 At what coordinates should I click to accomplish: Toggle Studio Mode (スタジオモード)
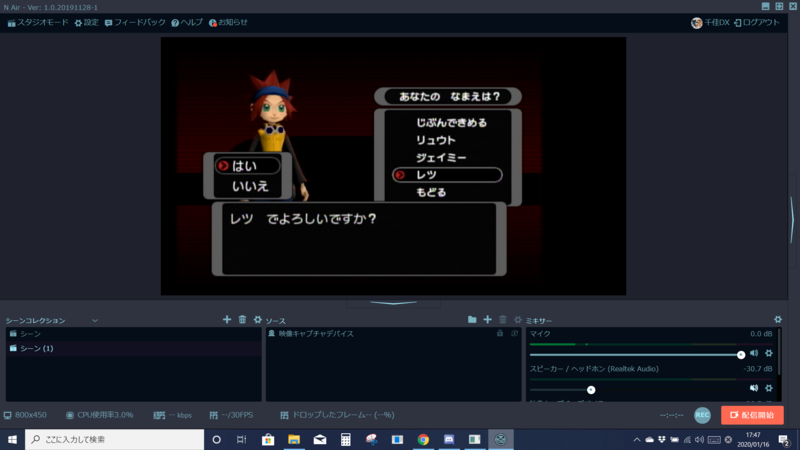point(38,22)
